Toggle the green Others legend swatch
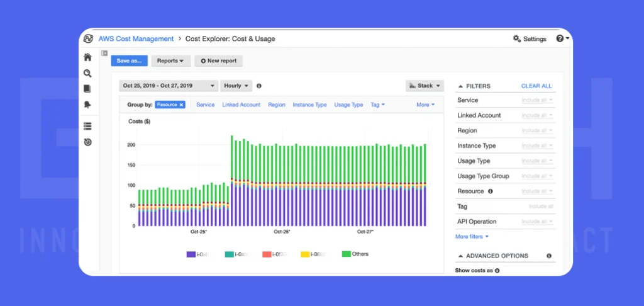 (x=347, y=254)
